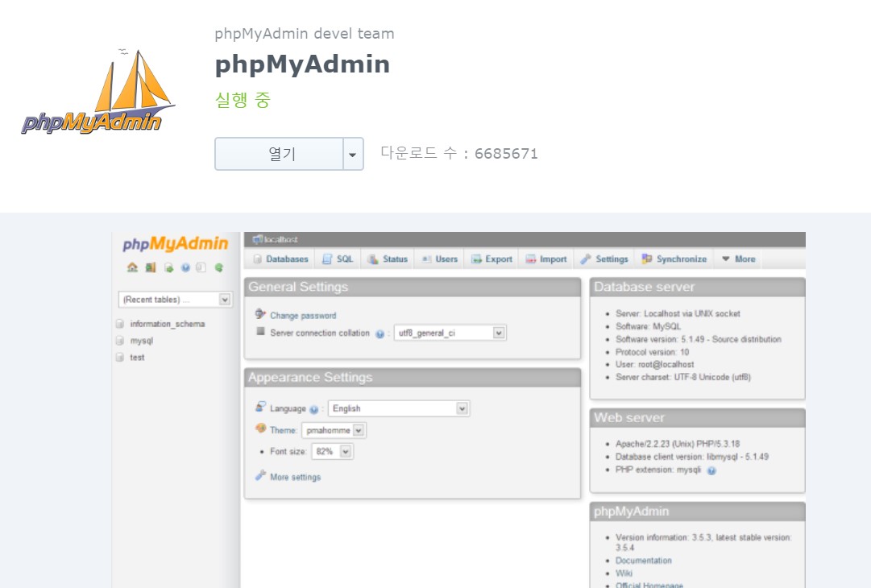Click the 'User: root@localhost' text

pos(654,364)
